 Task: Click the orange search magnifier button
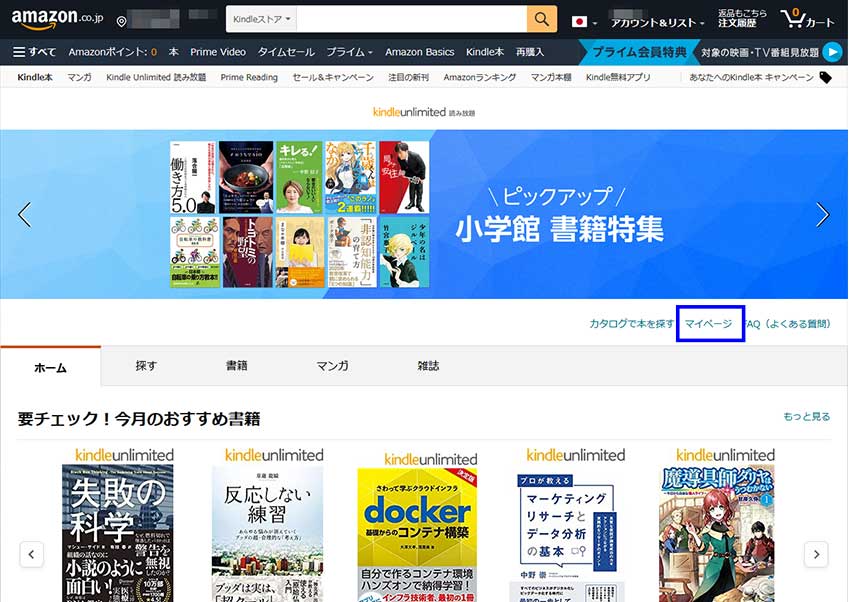pos(542,19)
